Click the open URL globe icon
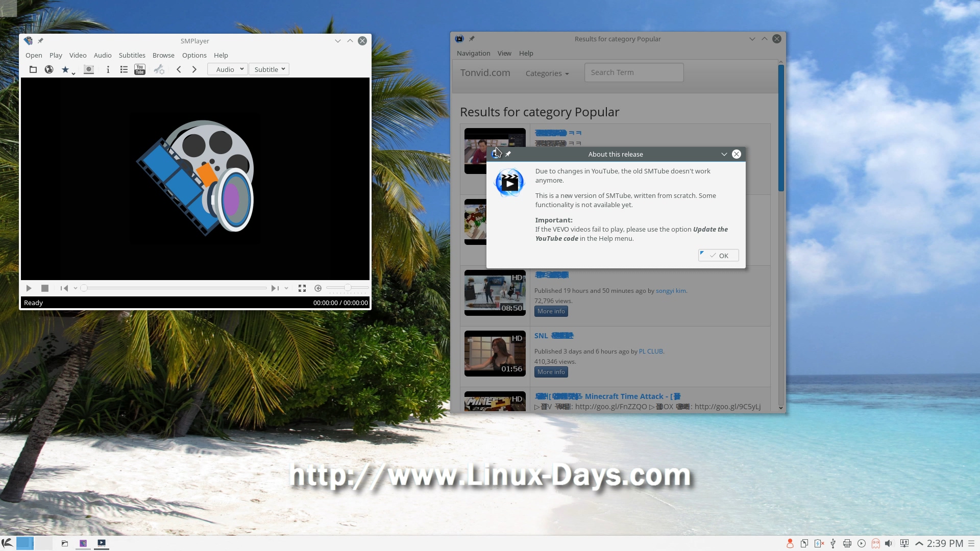 (x=49, y=69)
